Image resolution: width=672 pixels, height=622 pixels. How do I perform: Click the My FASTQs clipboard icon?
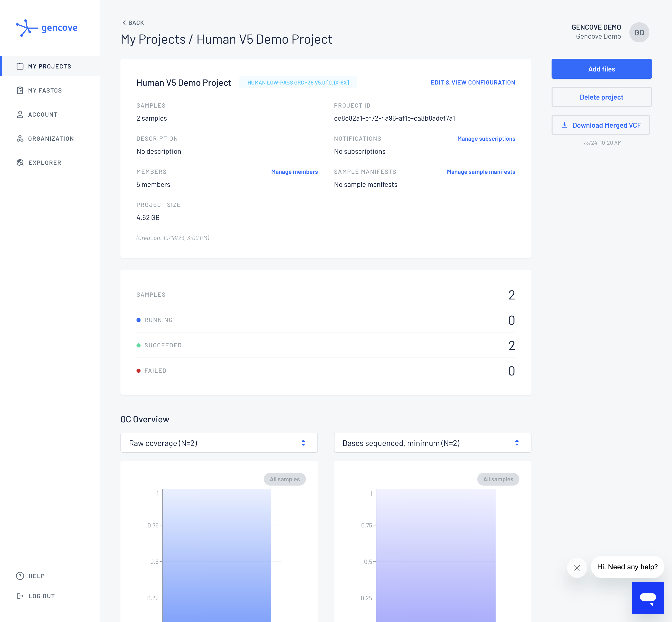click(x=20, y=90)
